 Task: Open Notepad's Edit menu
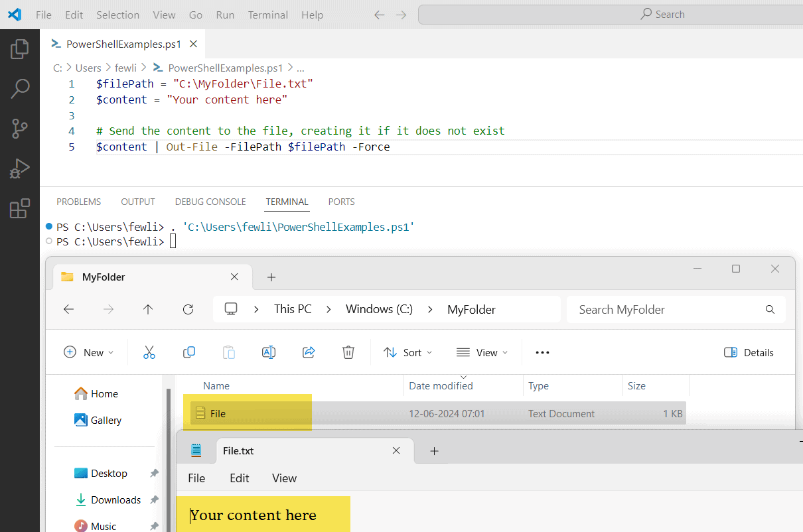pyautogui.click(x=239, y=478)
